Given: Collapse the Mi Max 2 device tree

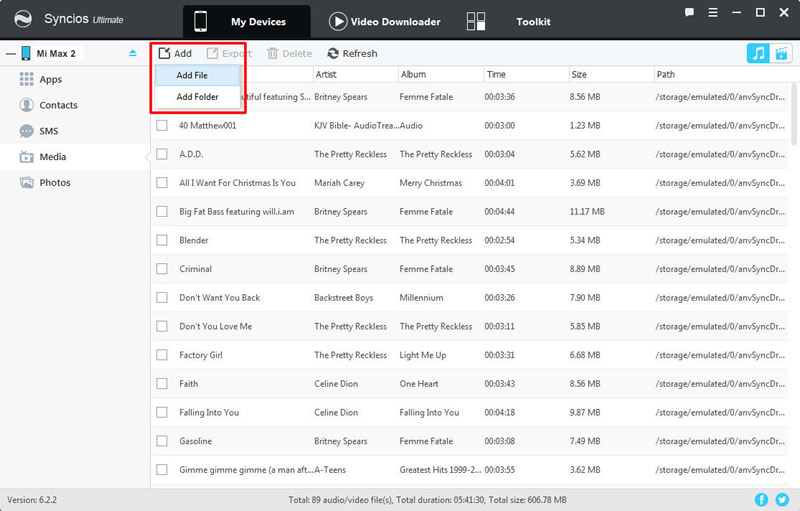Looking at the screenshot, I should [x=11, y=54].
